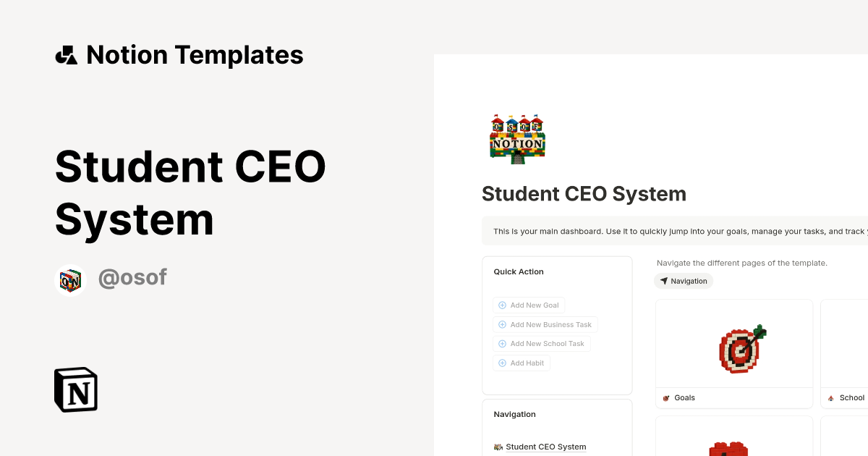Click the school emoji beside the School label
This screenshot has height=456, width=868.
point(830,397)
